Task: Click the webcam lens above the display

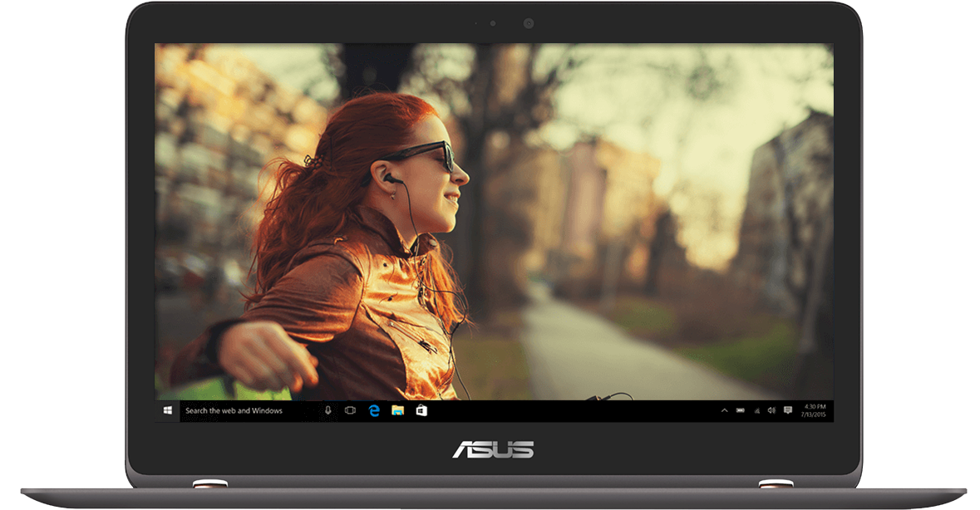Action: coord(528,23)
